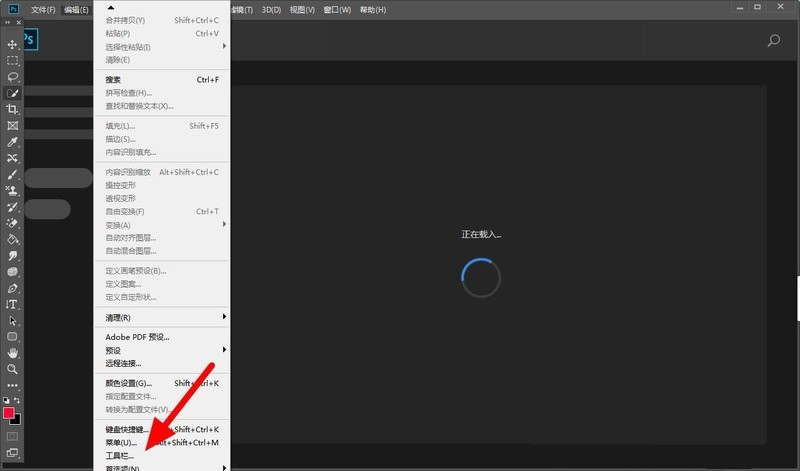Select the Zoom tool
This screenshot has height=471, width=800.
(x=12, y=369)
